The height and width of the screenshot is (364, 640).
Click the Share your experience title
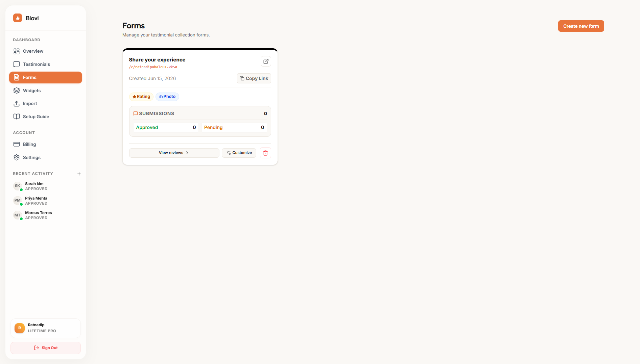pos(157,60)
